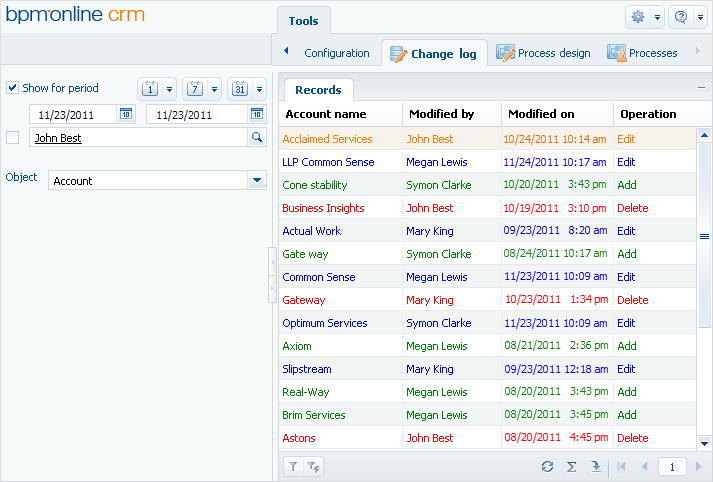
Task: Enable the checkbox beside John Best
Action: (13, 138)
